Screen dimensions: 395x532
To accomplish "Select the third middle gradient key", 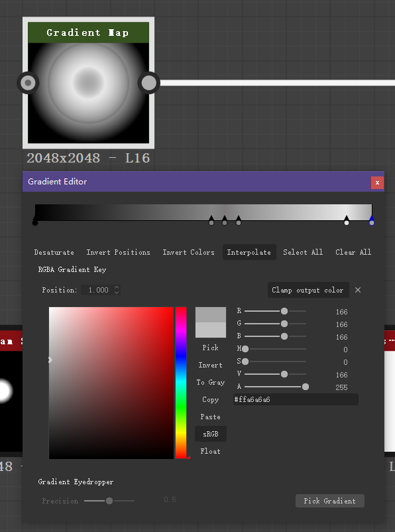I will click(x=239, y=220).
